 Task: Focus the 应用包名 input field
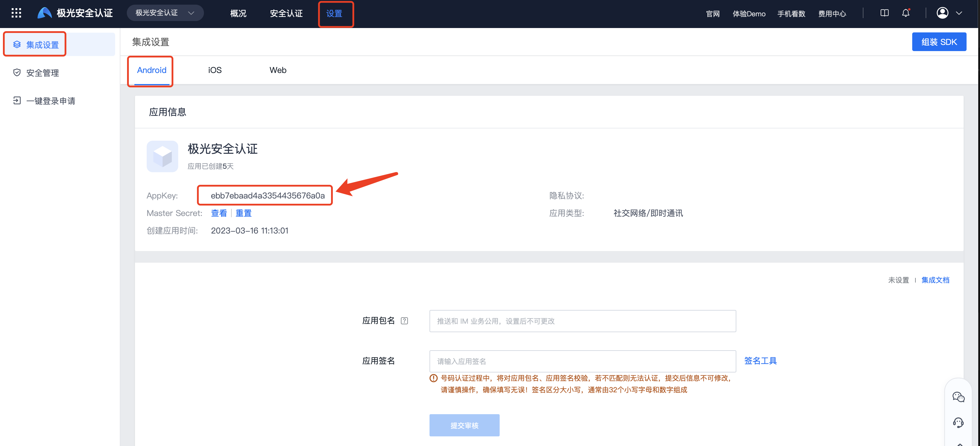point(582,321)
